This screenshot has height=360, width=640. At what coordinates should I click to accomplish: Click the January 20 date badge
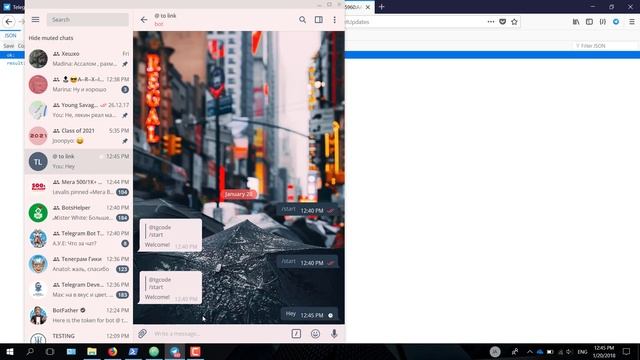coord(239,194)
